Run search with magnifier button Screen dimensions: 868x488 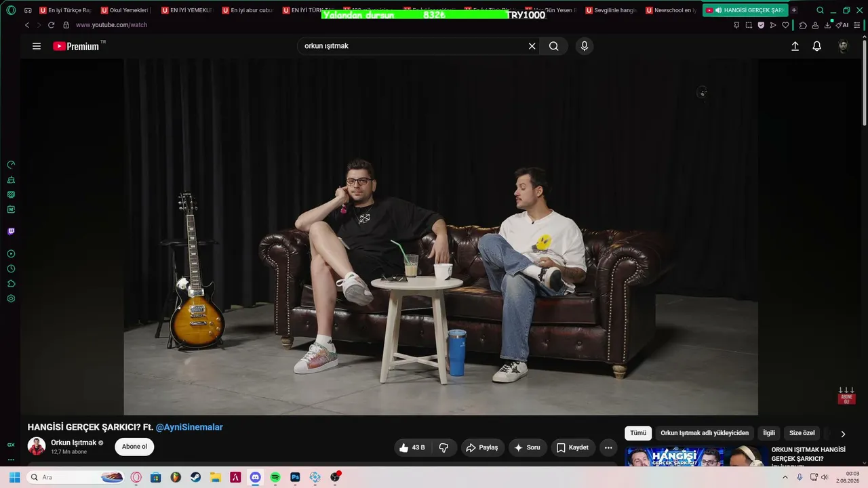point(554,46)
